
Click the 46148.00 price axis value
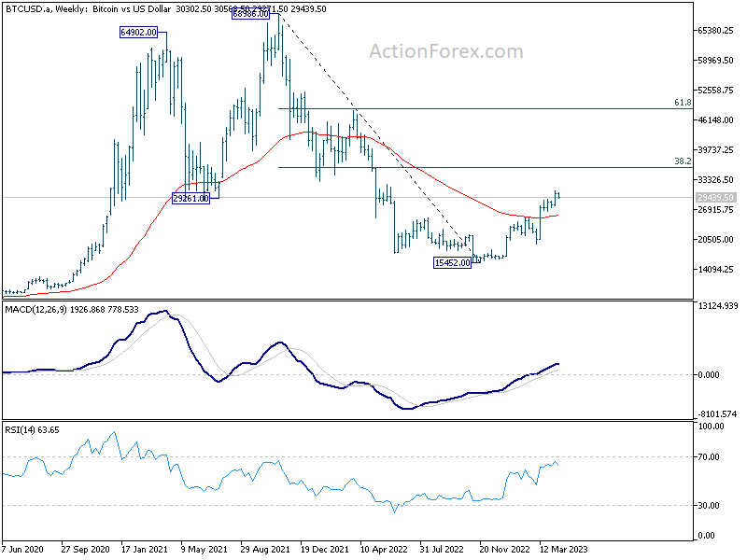715,120
